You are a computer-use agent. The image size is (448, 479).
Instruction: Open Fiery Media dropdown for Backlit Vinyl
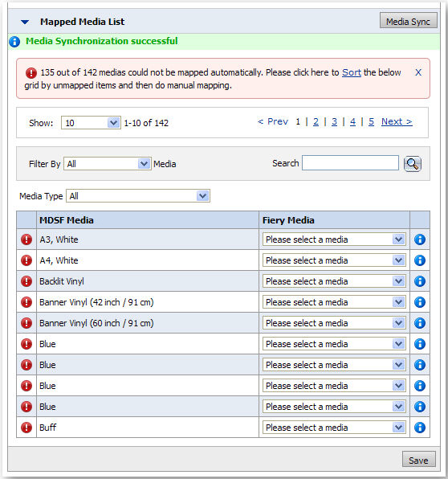click(334, 281)
